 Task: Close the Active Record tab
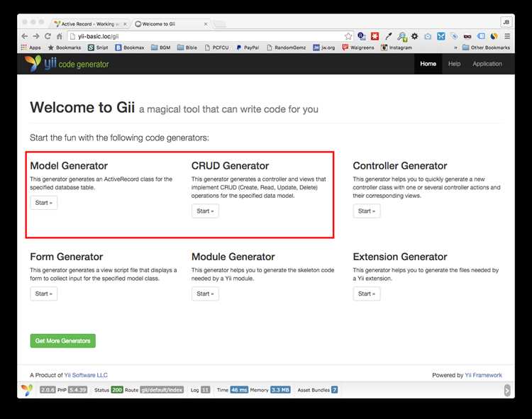click(125, 24)
